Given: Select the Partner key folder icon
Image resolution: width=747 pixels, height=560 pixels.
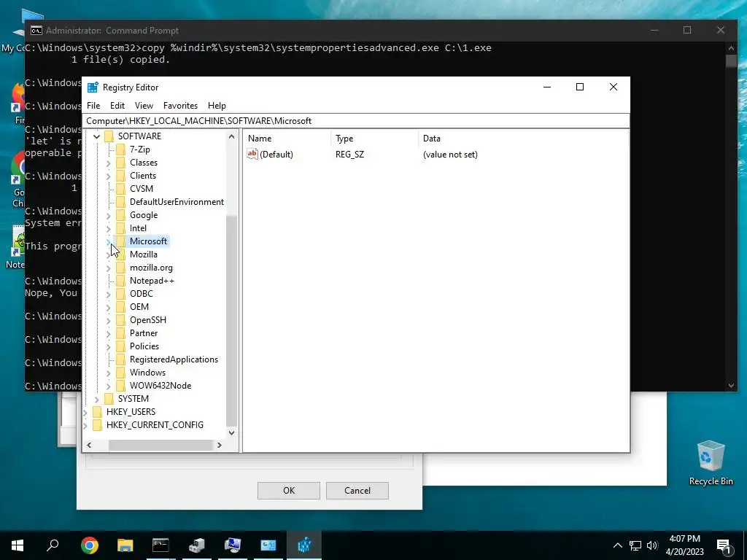Looking at the screenshot, I should point(121,332).
